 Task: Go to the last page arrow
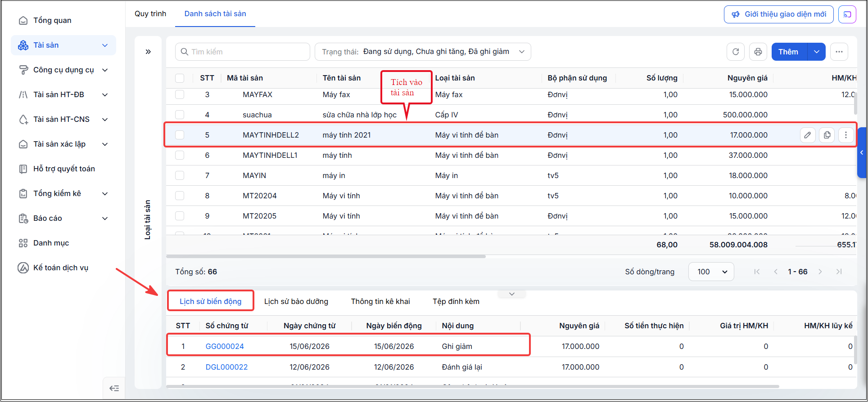(839, 272)
